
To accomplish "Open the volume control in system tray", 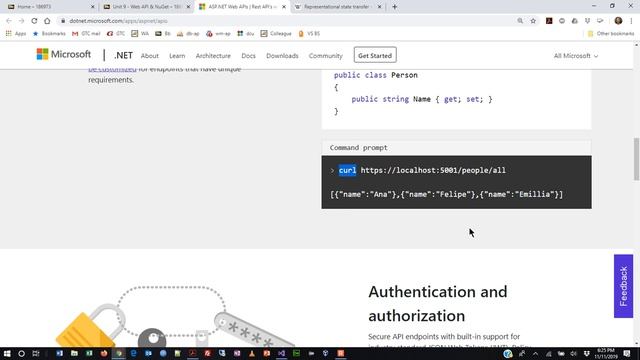I will click(573, 353).
